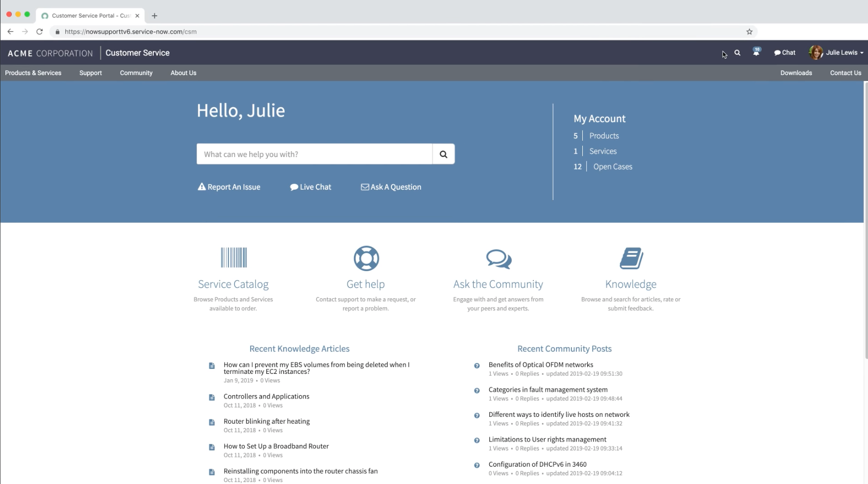
Task: Open Chat in the header bar
Action: (784, 52)
